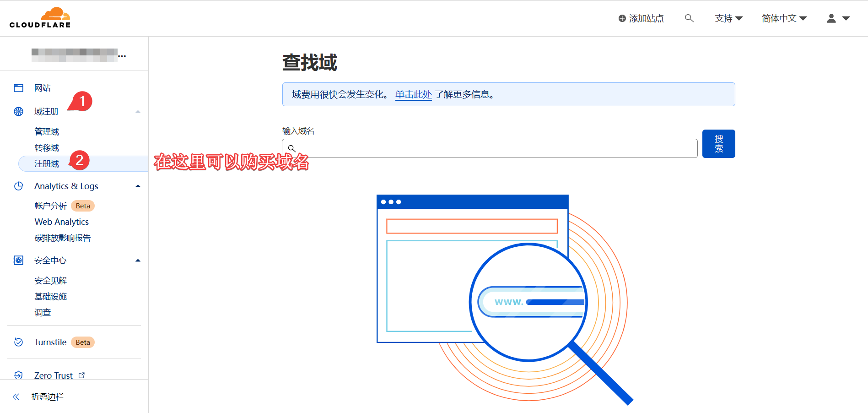The image size is (868, 413).
Task: Click the Turnstile icon in sidebar
Action: [18, 342]
